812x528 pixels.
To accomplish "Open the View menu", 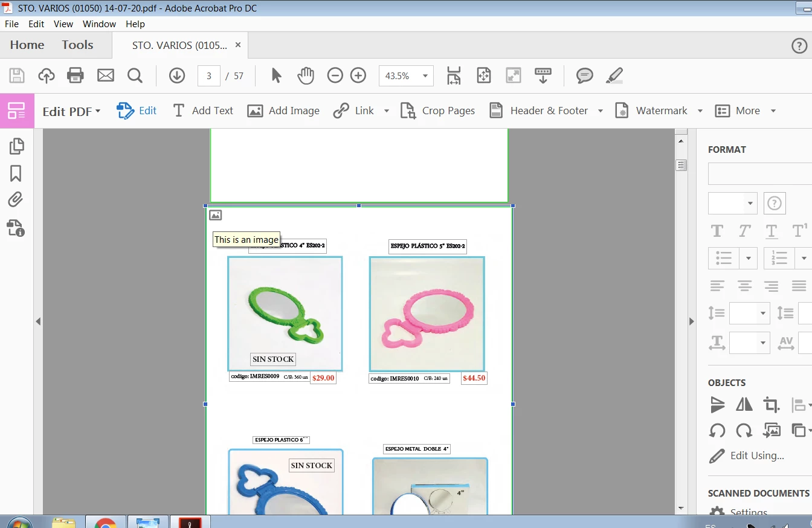I will point(63,24).
